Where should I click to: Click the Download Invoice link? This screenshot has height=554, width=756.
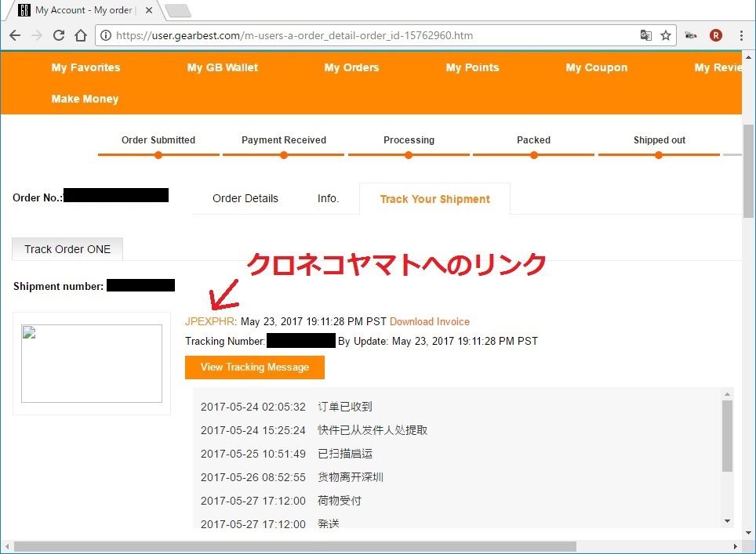430,321
